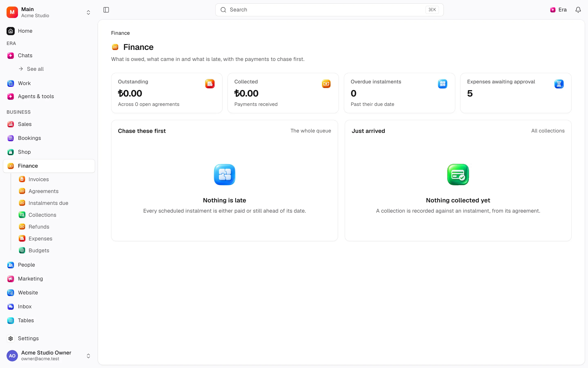Viewport: 588px width, 368px height.
Task: Click the Finance breadcrumb
Action: click(120, 33)
